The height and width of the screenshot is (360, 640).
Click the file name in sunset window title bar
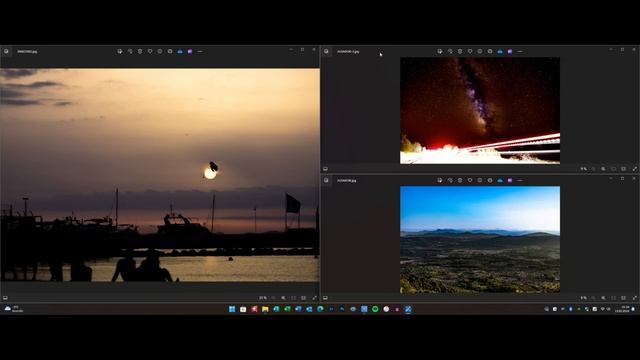click(x=27, y=52)
